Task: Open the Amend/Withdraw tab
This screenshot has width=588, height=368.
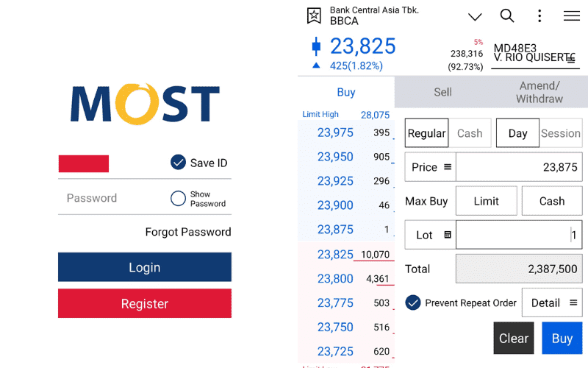Action: (539, 92)
